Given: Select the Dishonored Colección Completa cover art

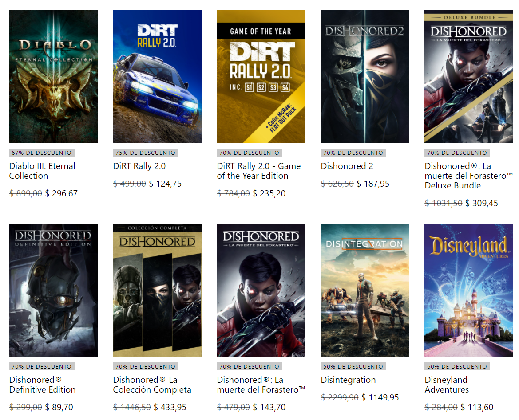Looking at the screenshot, I should pyautogui.click(x=157, y=290).
